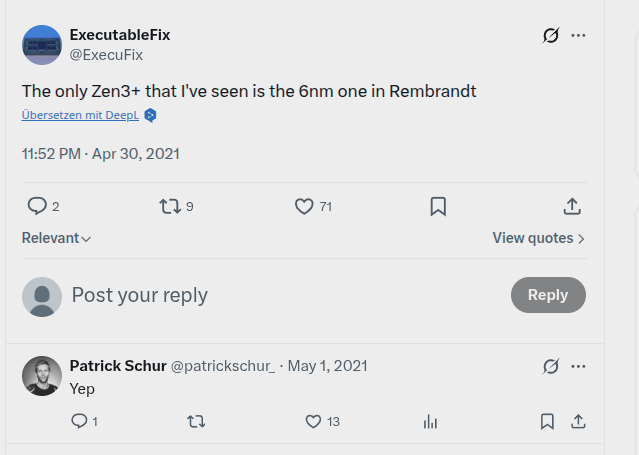Click the reply icon on ExecutableFix's post

(x=38, y=206)
